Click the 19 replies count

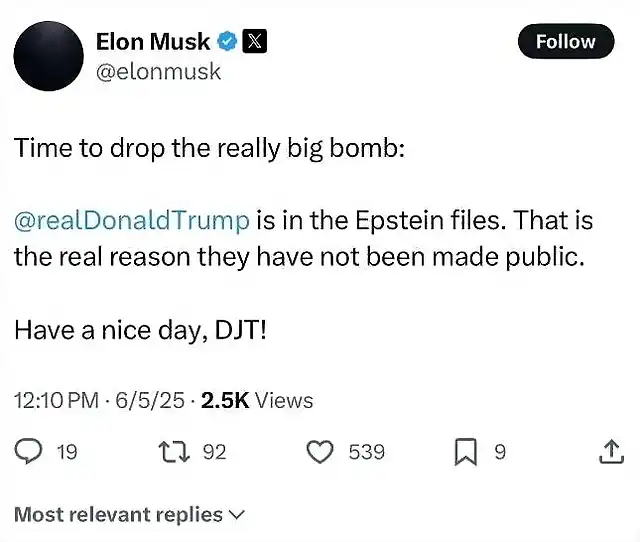click(67, 452)
